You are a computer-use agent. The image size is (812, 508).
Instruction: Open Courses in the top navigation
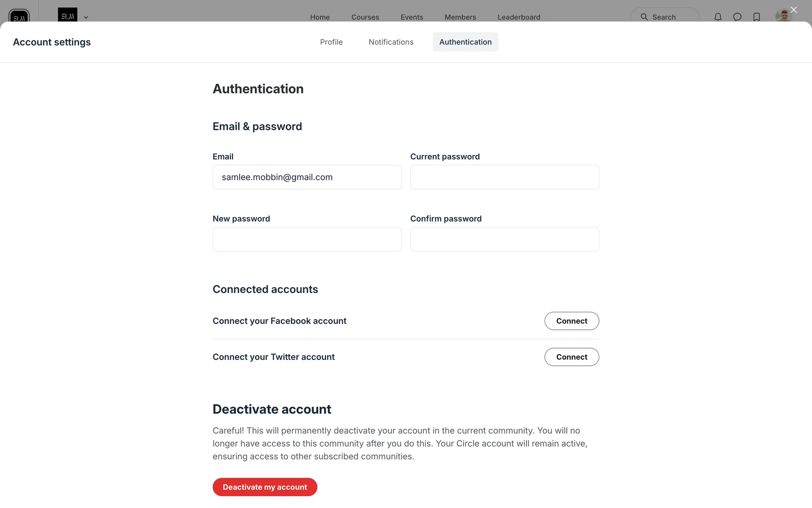click(365, 17)
